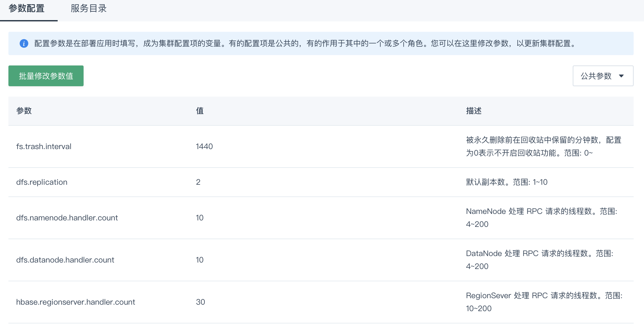Click the dfs.namenode.handler.count value 10
Screen dimensions: 644x328
click(x=200, y=218)
